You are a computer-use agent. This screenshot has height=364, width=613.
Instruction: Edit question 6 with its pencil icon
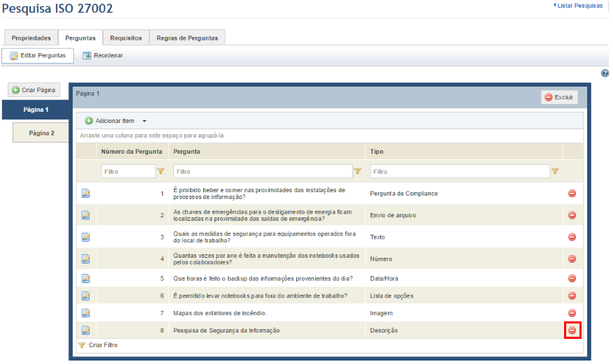point(85,296)
